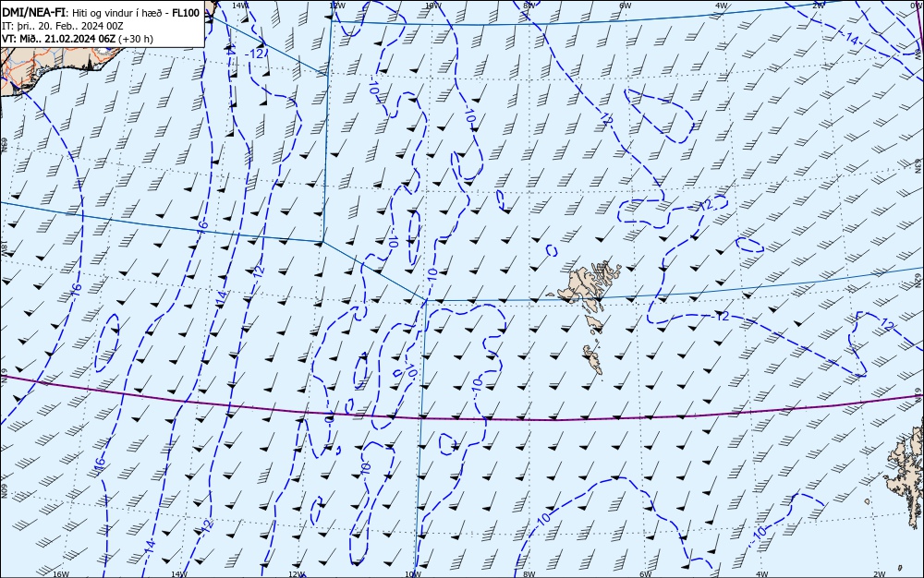The width and height of the screenshot is (924, 578).
Task: Click the VT valid time '21.02.2024 06Z'
Action: tap(81, 39)
